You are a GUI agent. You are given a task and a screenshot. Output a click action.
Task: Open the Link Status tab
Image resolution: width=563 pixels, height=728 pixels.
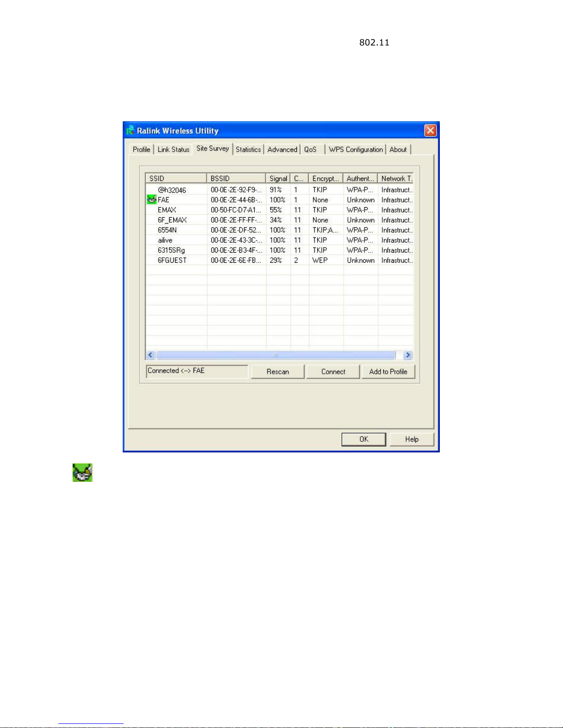(x=173, y=150)
